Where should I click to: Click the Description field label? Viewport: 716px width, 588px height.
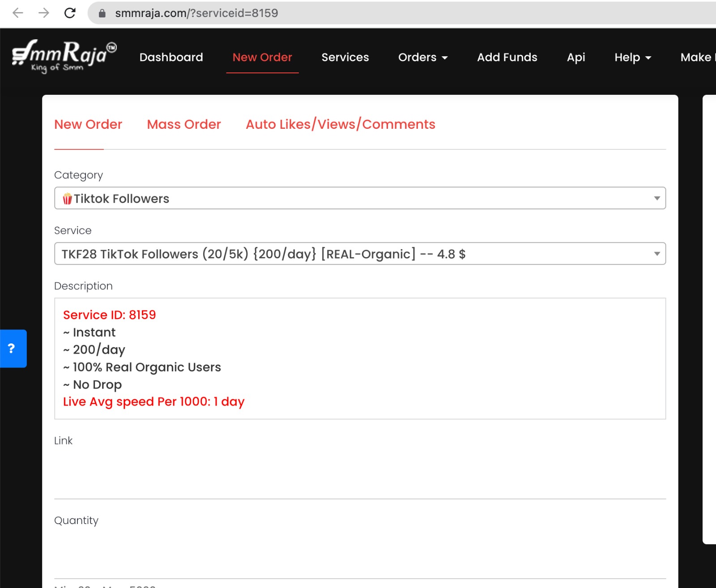point(83,286)
